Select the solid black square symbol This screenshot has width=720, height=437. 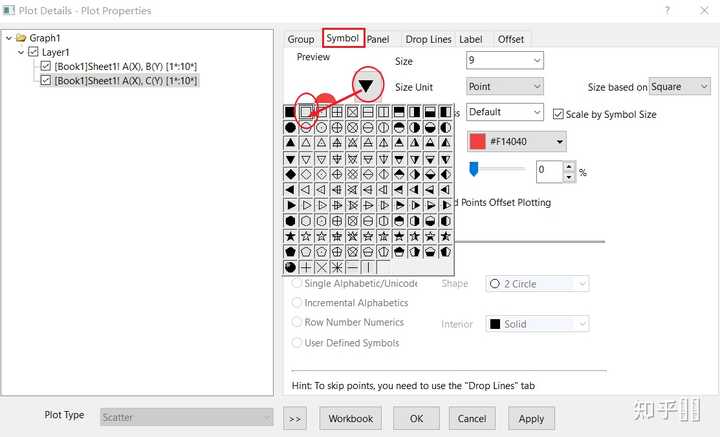coord(289,112)
